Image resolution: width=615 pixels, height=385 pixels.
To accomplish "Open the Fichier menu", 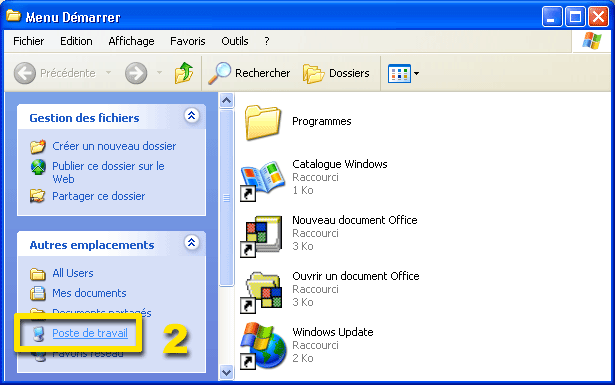I will tap(29, 41).
